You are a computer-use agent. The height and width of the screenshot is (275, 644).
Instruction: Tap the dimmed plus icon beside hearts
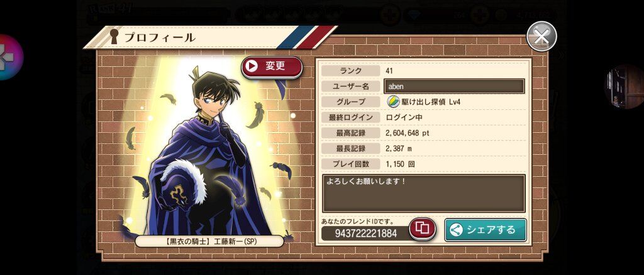pyautogui.click(x=389, y=15)
